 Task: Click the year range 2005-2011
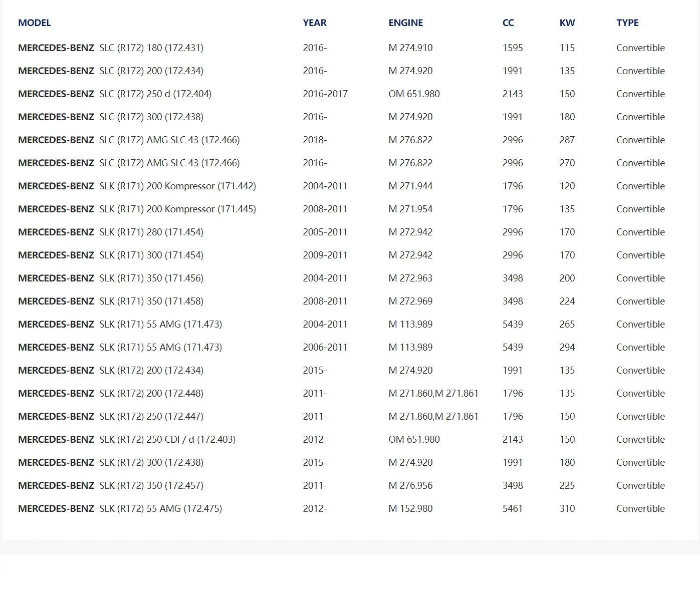[325, 232]
